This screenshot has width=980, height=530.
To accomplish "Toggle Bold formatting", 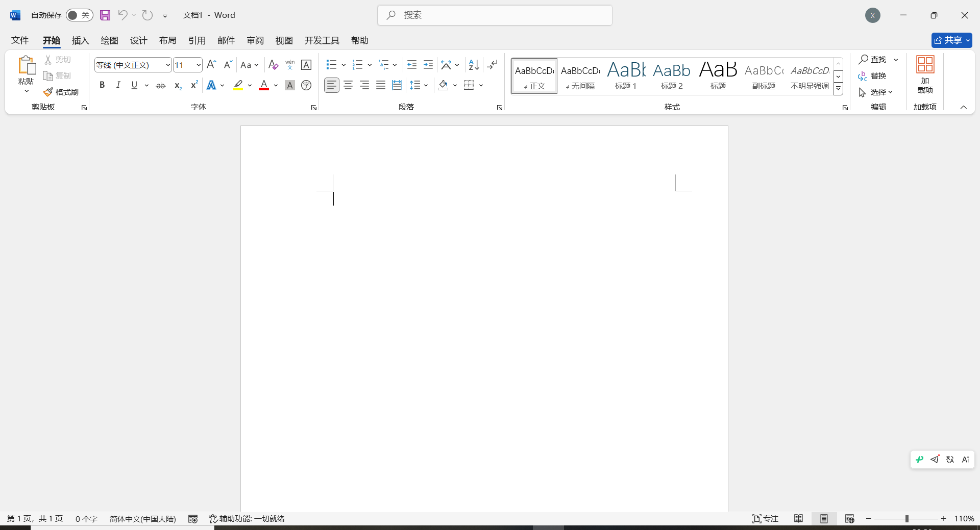I will tap(102, 85).
